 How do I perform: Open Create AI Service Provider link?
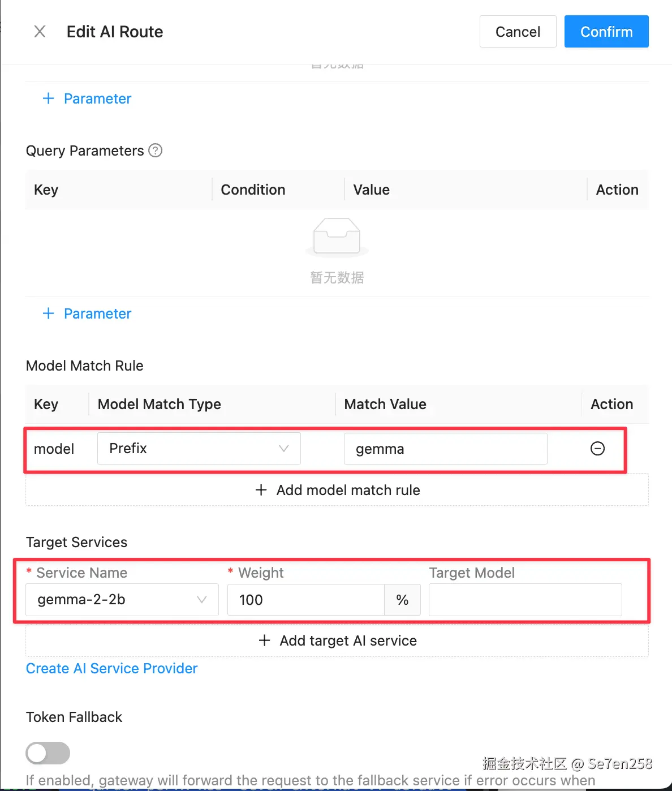tap(111, 668)
